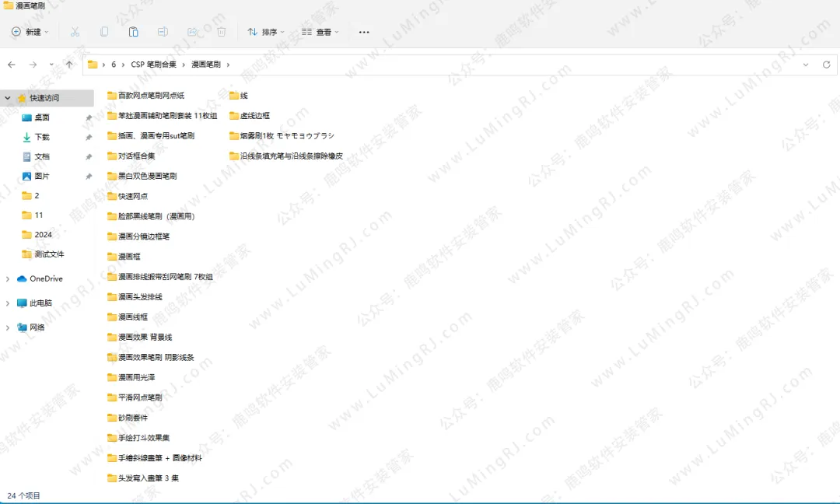Click the Share icon in toolbar
Image resolution: width=840 pixels, height=504 pixels.
click(192, 32)
